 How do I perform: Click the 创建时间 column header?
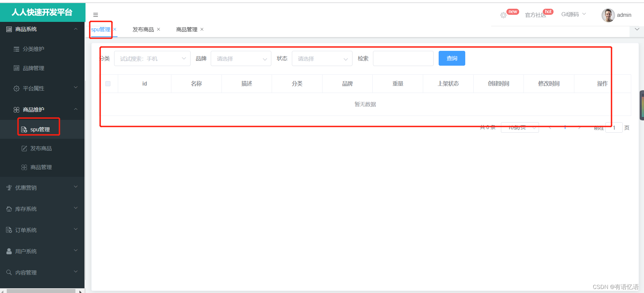click(x=499, y=84)
